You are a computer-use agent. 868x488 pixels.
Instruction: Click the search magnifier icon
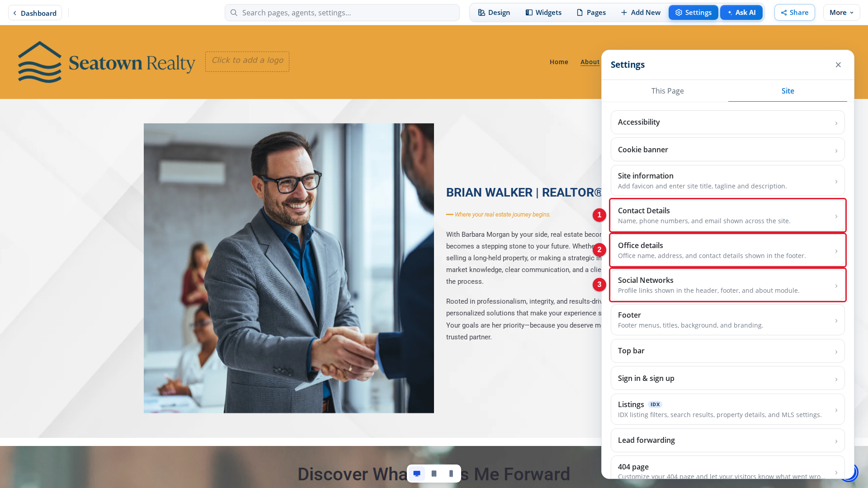pos(234,13)
